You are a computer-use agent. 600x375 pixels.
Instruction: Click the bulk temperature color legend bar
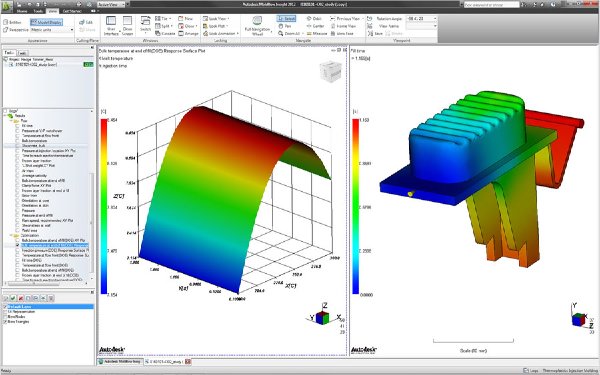[104, 207]
